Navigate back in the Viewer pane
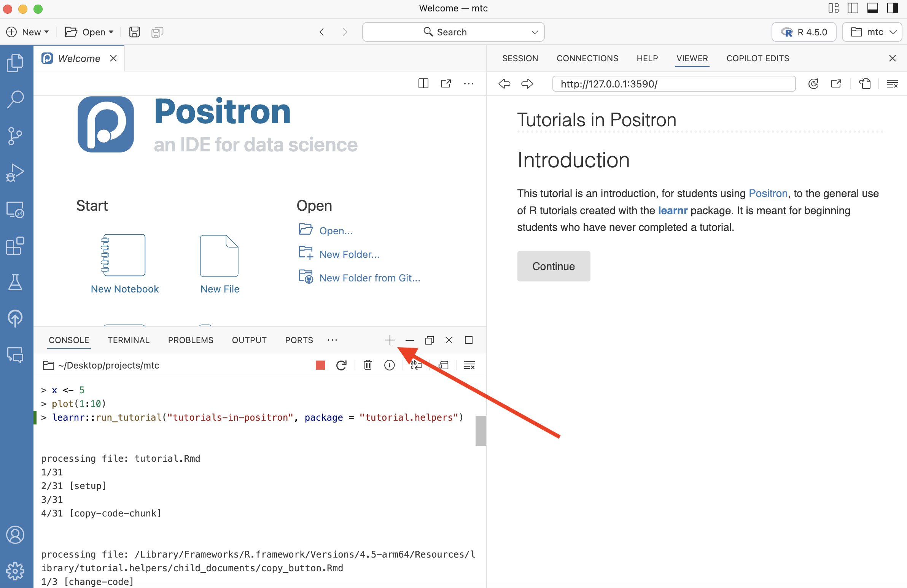 tap(504, 83)
